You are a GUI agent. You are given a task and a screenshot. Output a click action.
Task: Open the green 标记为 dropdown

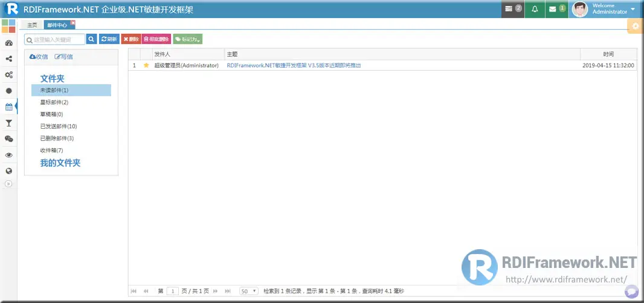point(188,39)
